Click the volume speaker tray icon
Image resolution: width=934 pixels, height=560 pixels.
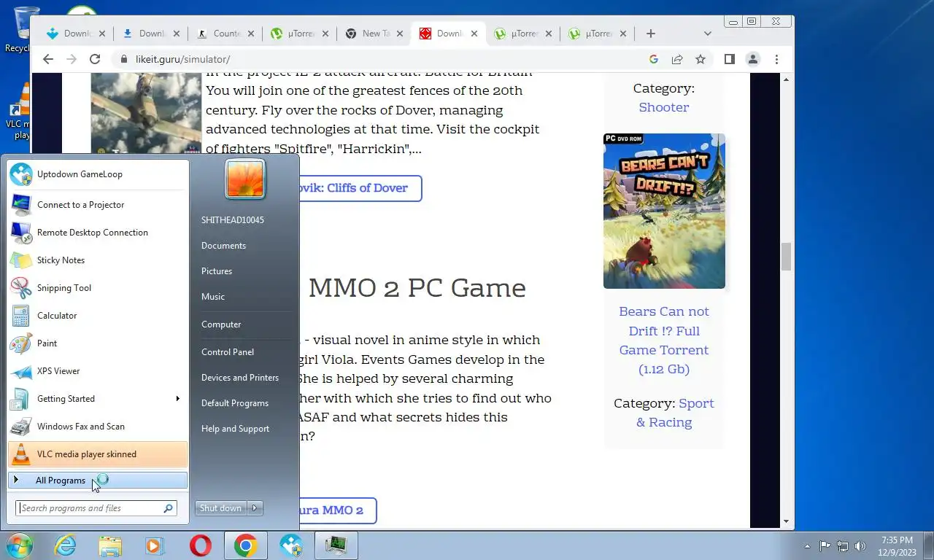click(x=860, y=545)
